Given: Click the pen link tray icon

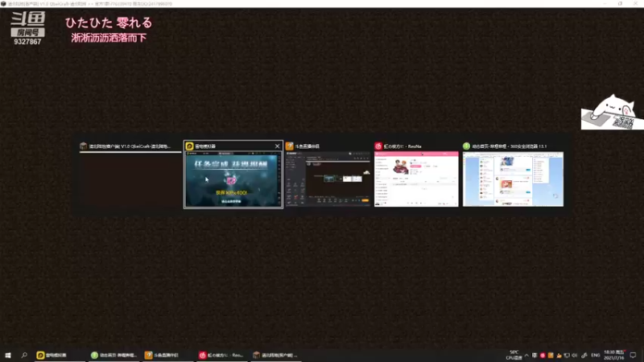Looking at the screenshot, I should click(584, 356).
